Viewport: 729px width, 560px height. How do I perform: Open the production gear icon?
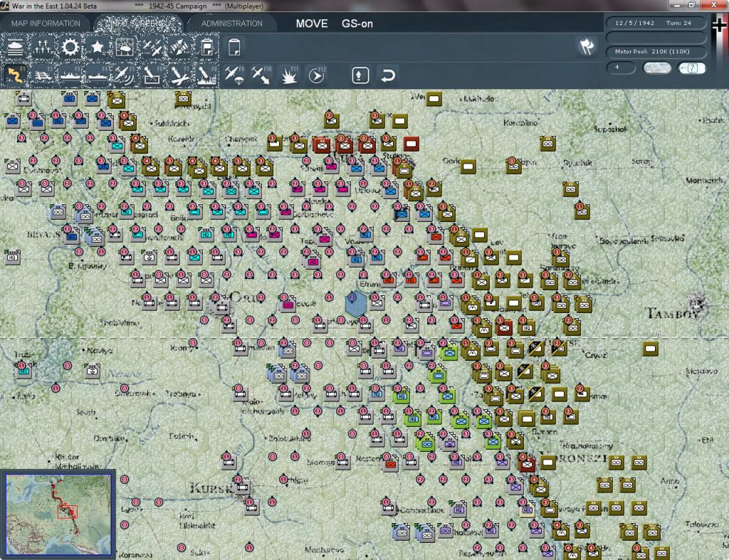pyautogui.click(x=70, y=48)
